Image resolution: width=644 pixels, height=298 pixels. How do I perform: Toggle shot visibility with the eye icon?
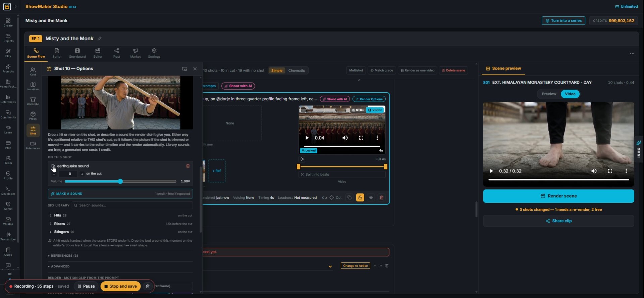pyautogui.click(x=371, y=198)
